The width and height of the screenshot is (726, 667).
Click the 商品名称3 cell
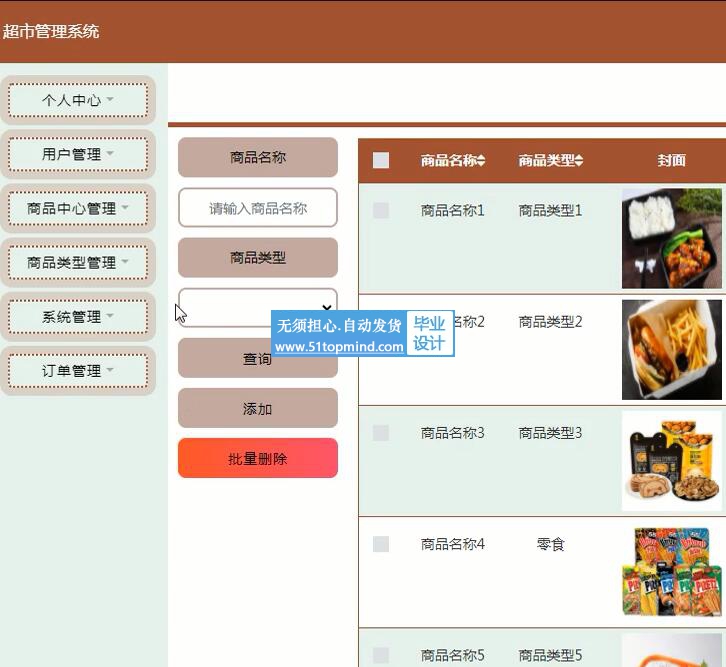(x=452, y=433)
